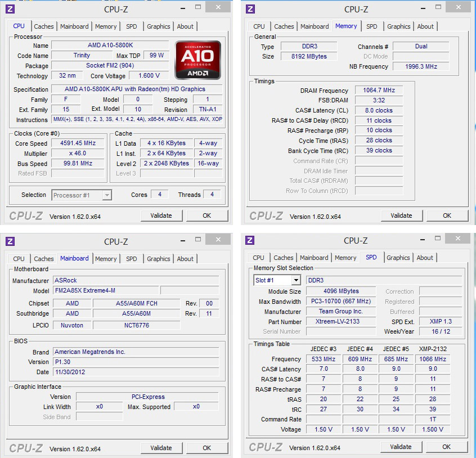Switch to CPU tab in the Memory window
The image size is (476, 458).
tap(259, 26)
